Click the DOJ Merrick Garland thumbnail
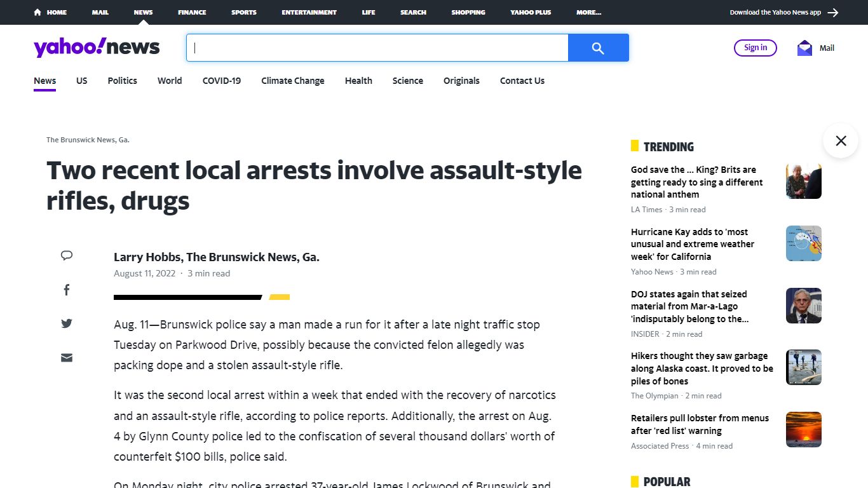 pos(804,306)
